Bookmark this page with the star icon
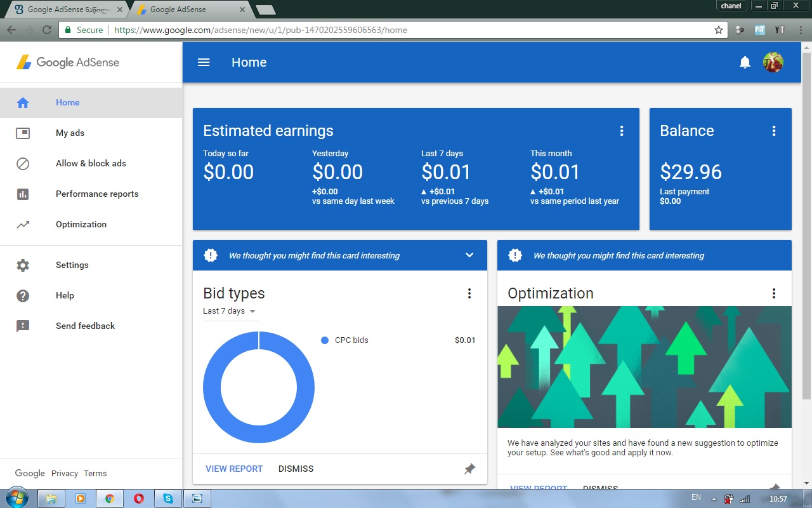 point(719,30)
